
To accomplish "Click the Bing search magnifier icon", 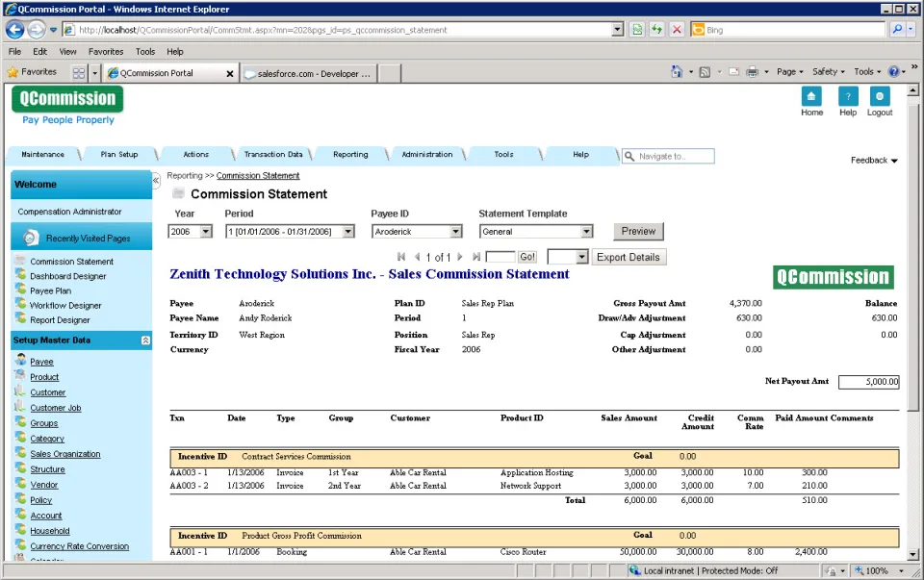I will (x=897, y=29).
